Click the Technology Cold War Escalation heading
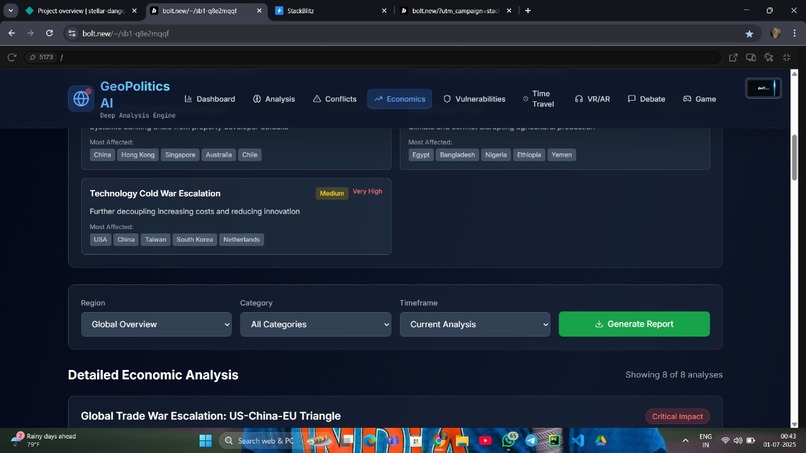 tap(155, 193)
